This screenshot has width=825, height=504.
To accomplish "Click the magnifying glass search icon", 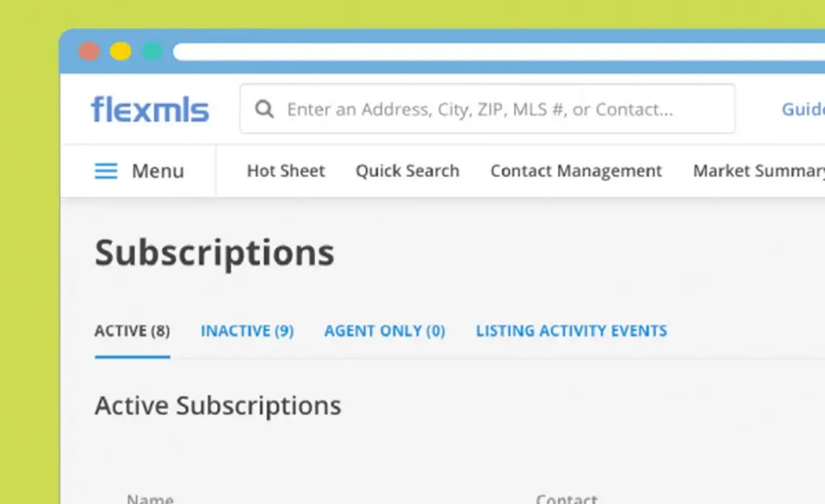I will pyautogui.click(x=264, y=109).
